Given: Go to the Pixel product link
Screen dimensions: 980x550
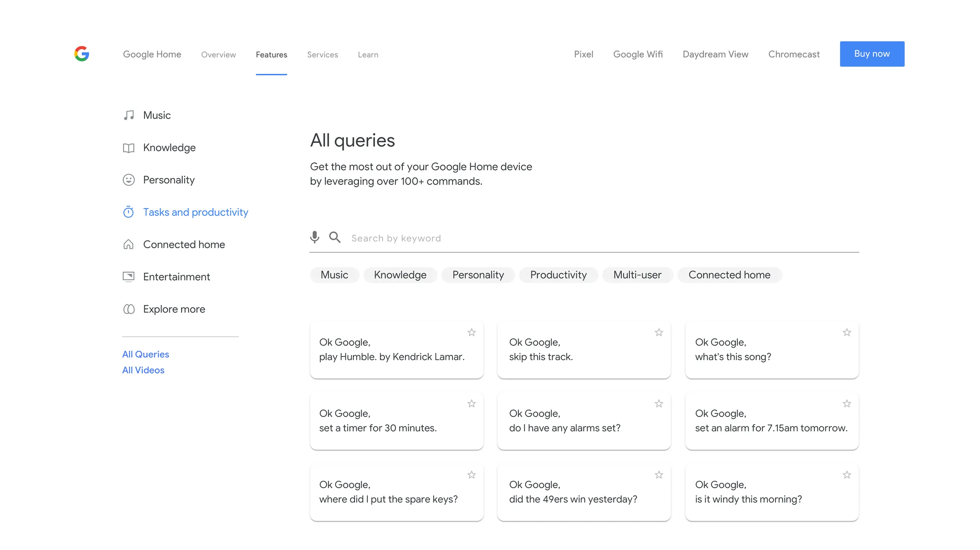Looking at the screenshot, I should click(583, 54).
